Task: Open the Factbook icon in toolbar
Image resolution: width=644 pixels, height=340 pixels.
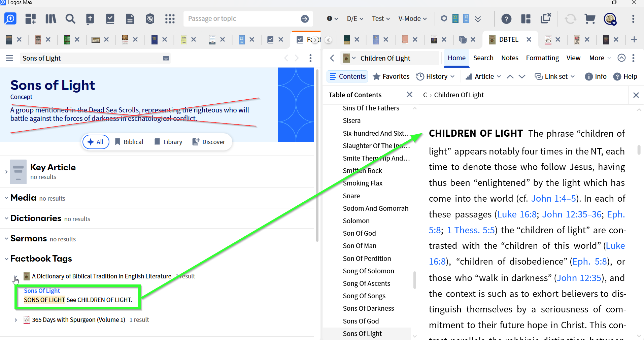Action: [x=90, y=19]
